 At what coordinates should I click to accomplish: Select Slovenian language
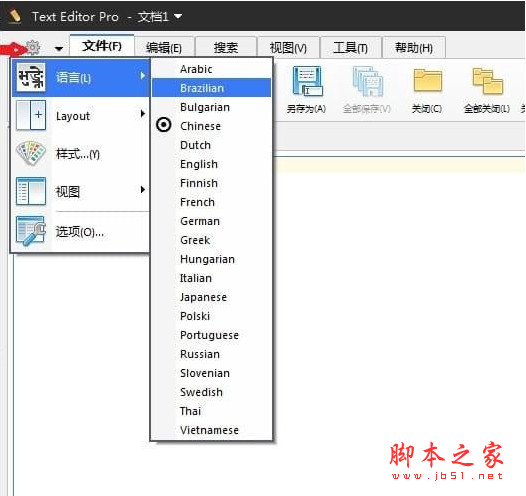pos(211,373)
